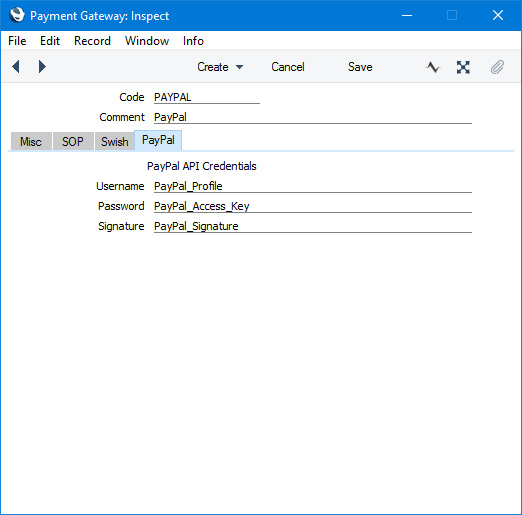
Task: Click the expand window arrows icon
Action: pyautogui.click(x=463, y=67)
